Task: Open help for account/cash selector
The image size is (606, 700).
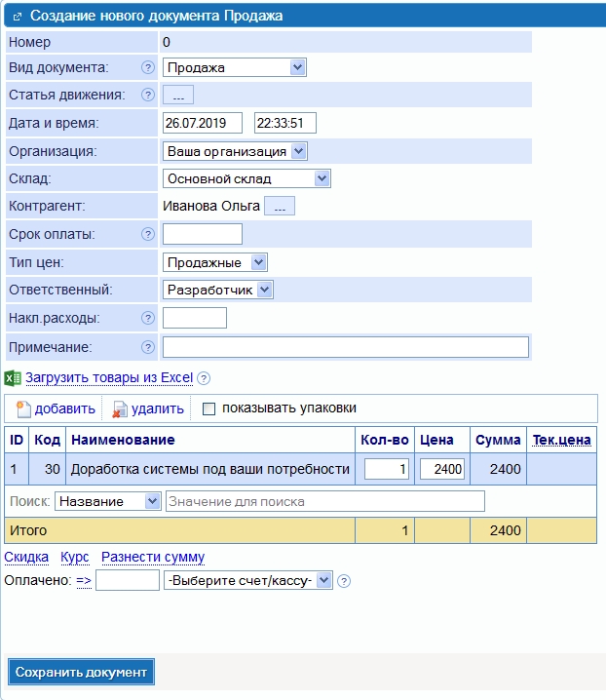Action: 344,581
